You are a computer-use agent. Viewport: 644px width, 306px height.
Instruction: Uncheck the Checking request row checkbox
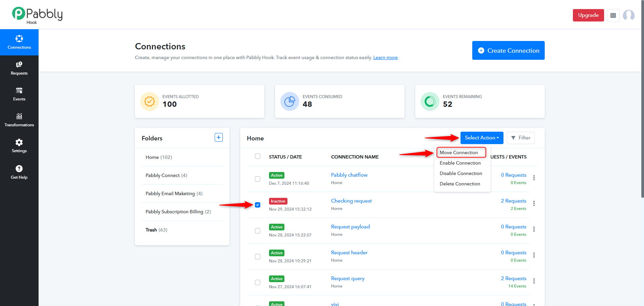tap(258, 205)
